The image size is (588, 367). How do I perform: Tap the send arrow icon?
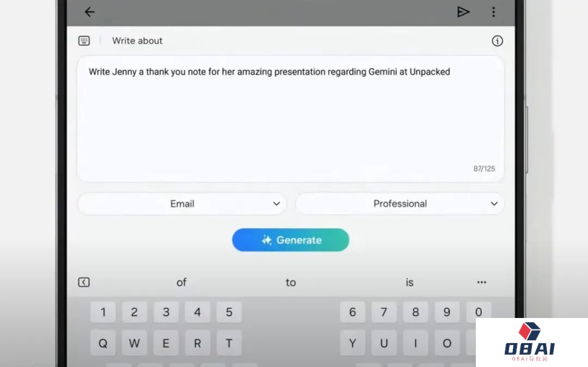(463, 12)
